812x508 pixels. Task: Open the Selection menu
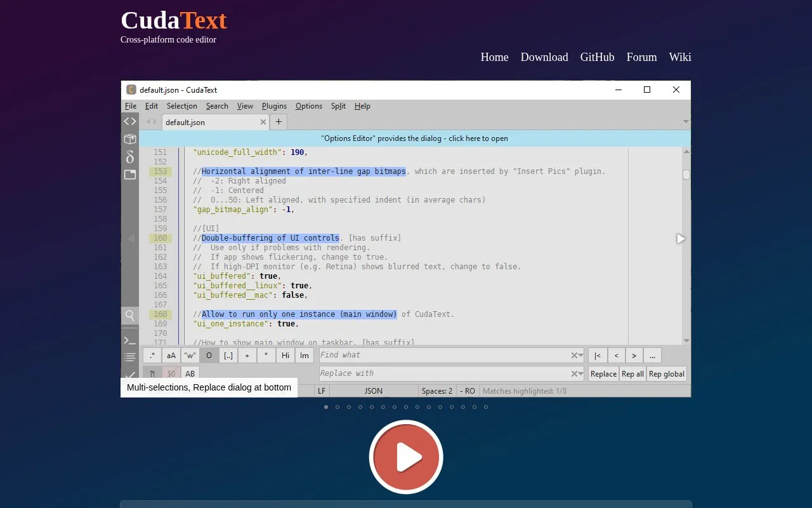[182, 106]
